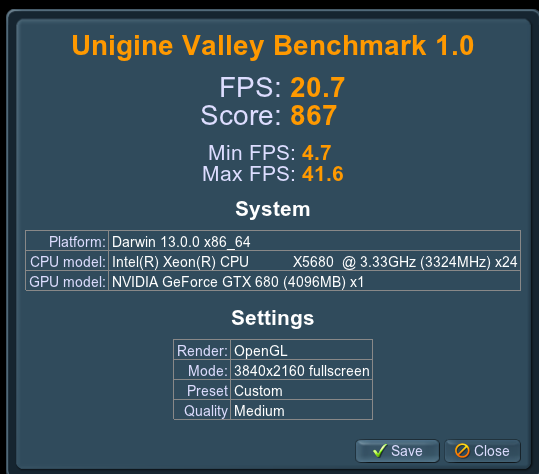Click the Score: label
The width and height of the screenshot is (539, 474).
241,115
